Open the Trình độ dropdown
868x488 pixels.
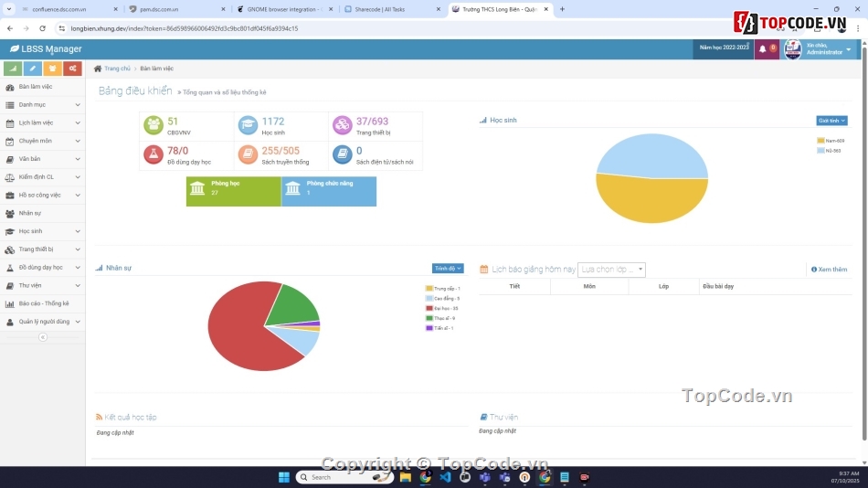(x=448, y=269)
